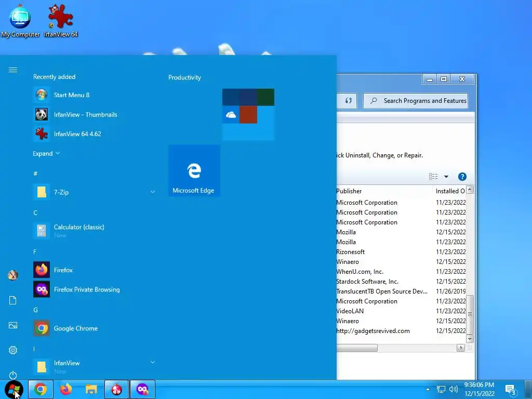Click the horizontal scroll right arrow

(x=460, y=348)
